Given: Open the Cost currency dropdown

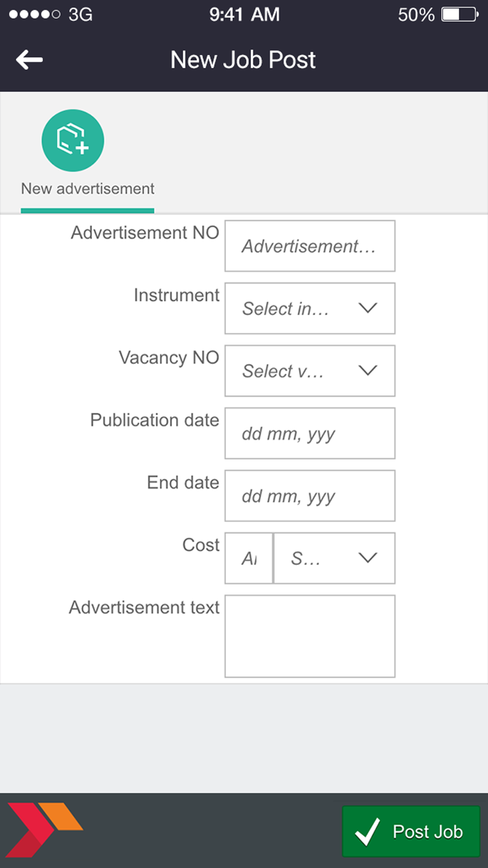Looking at the screenshot, I should click(x=334, y=558).
